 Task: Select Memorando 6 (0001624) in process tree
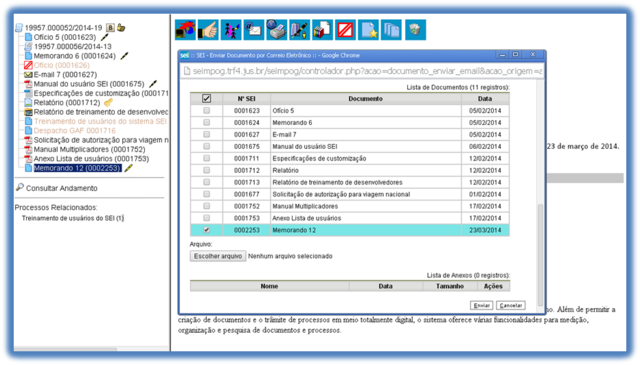point(75,56)
